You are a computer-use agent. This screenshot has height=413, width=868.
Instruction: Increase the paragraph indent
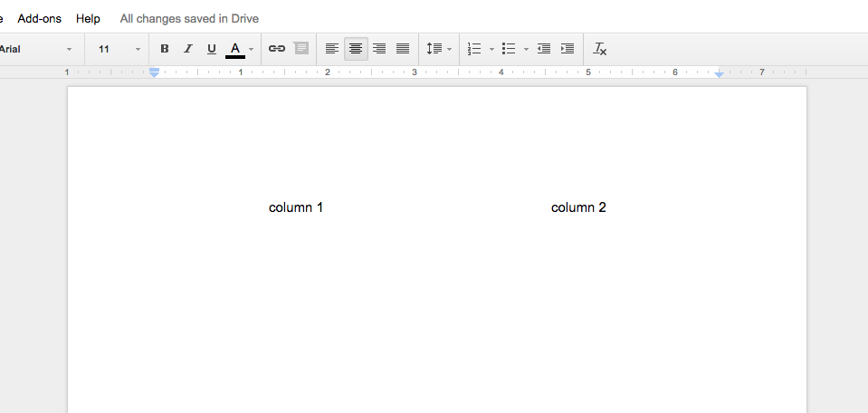point(568,49)
